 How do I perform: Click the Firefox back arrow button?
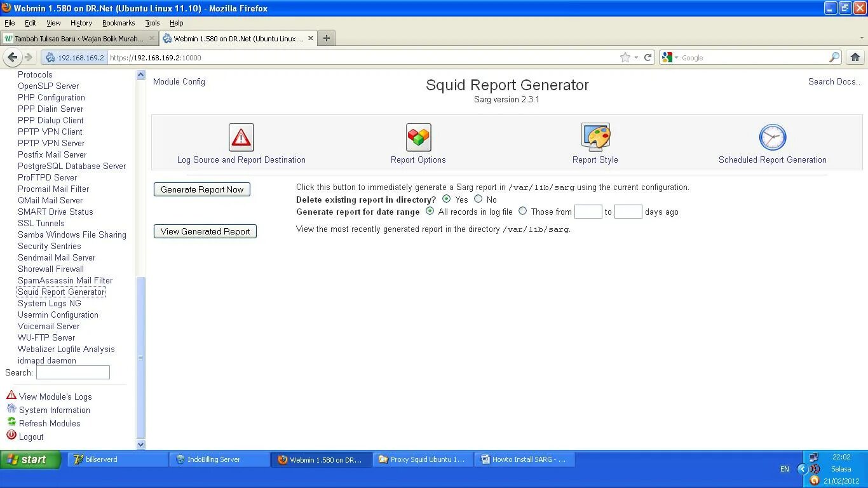pyautogui.click(x=12, y=57)
